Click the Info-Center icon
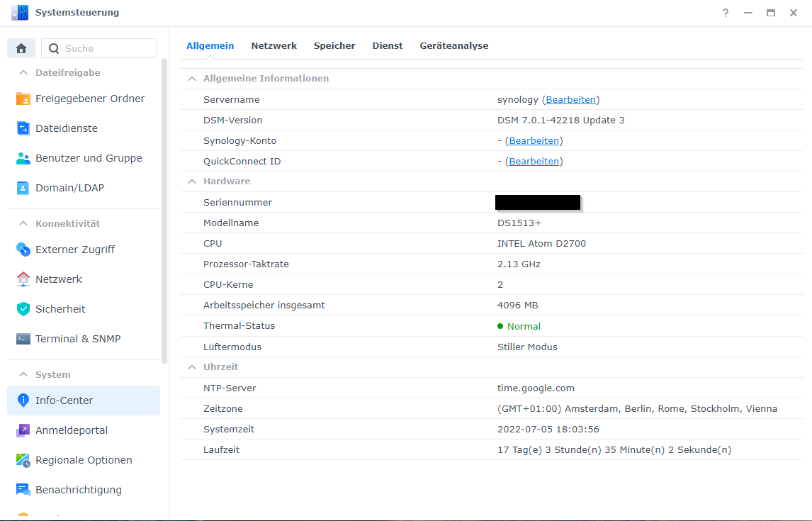This screenshot has width=812, height=521. coord(23,400)
